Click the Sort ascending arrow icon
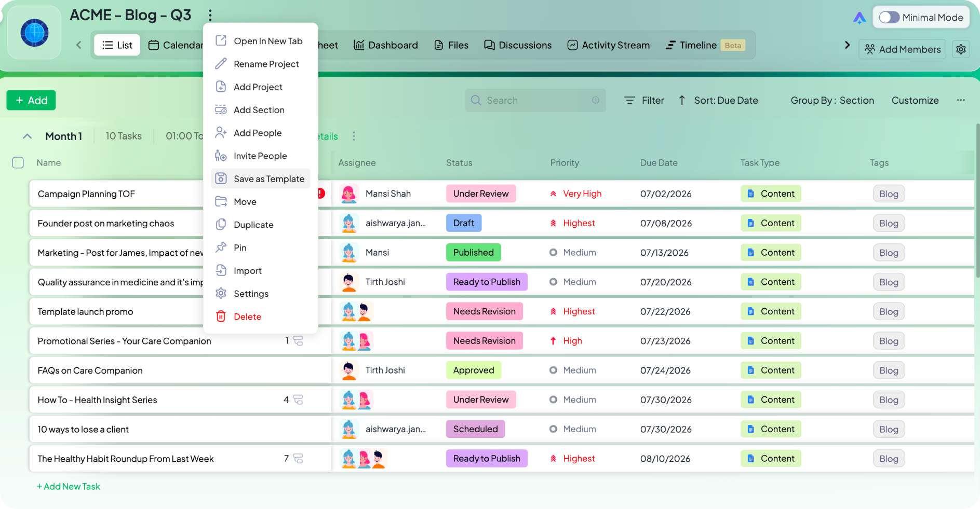 point(682,100)
